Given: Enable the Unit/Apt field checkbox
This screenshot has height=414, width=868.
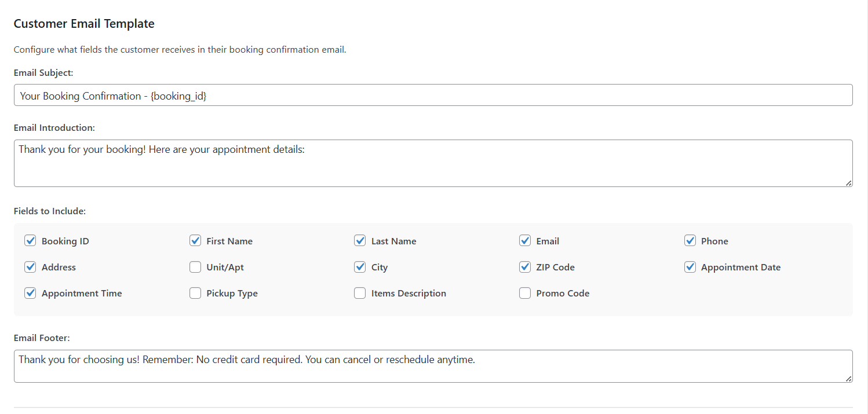Looking at the screenshot, I should [x=195, y=267].
